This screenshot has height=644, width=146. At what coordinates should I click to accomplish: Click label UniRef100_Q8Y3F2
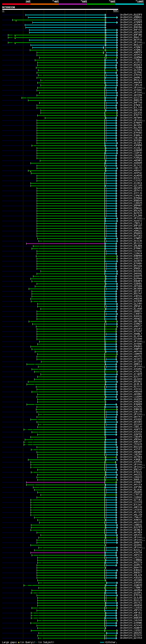131,291
